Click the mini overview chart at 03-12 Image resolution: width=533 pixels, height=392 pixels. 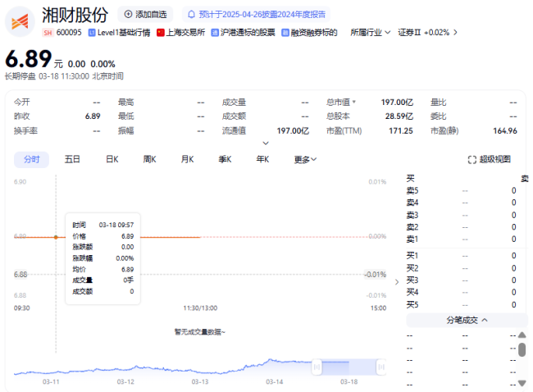pyautogui.click(x=125, y=368)
